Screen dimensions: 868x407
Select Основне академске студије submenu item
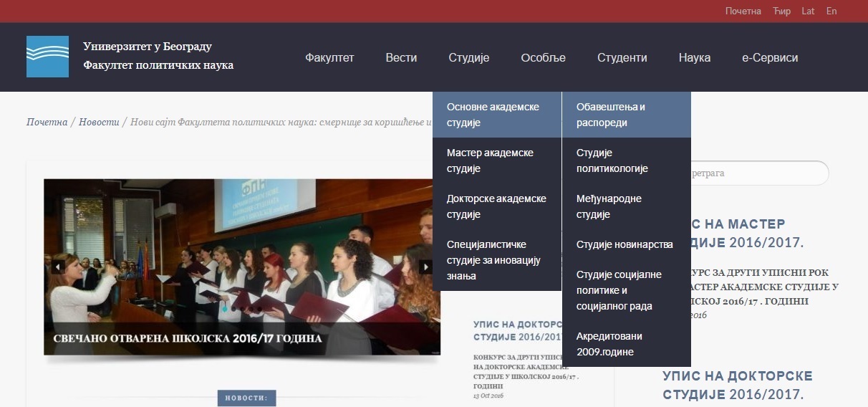click(x=497, y=115)
